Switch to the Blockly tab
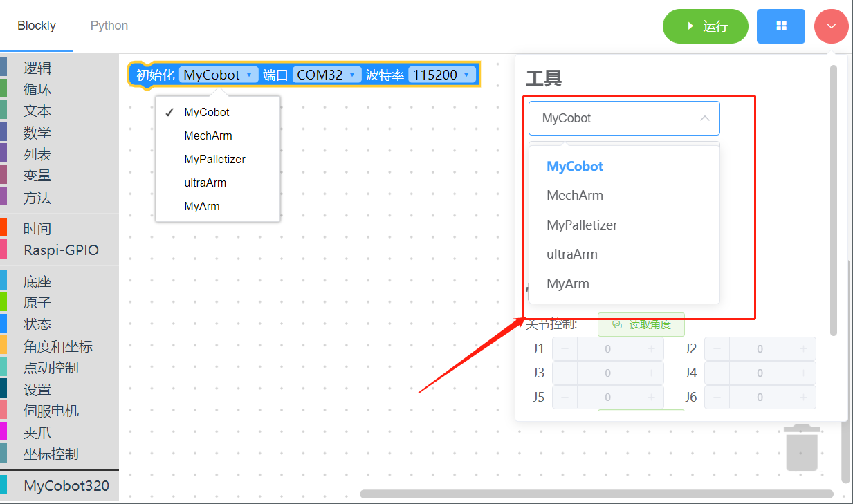The height and width of the screenshot is (504, 853). pyautogui.click(x=37, y=26)
